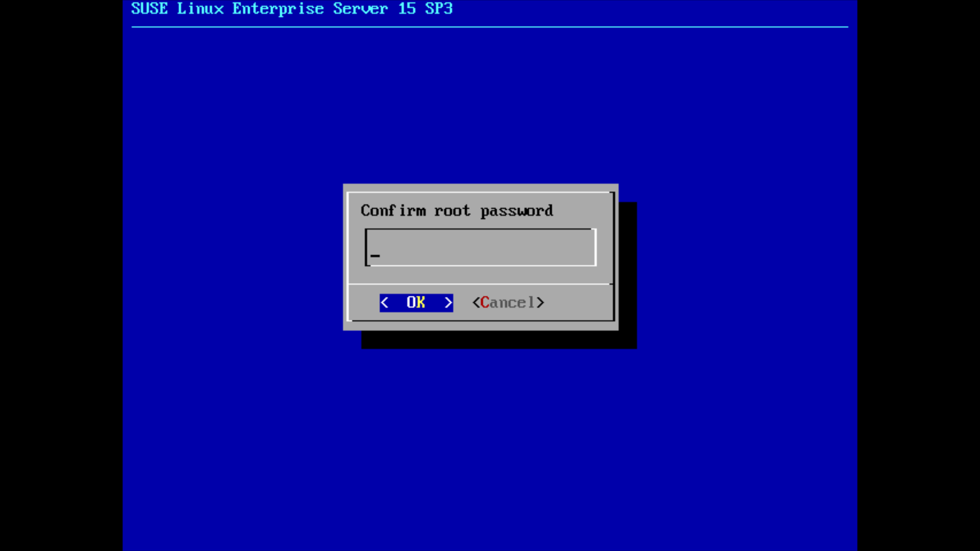This screenshot has width=980, height=551.
Task: Confirm the password with the OK button
Action: pos(416,303)
